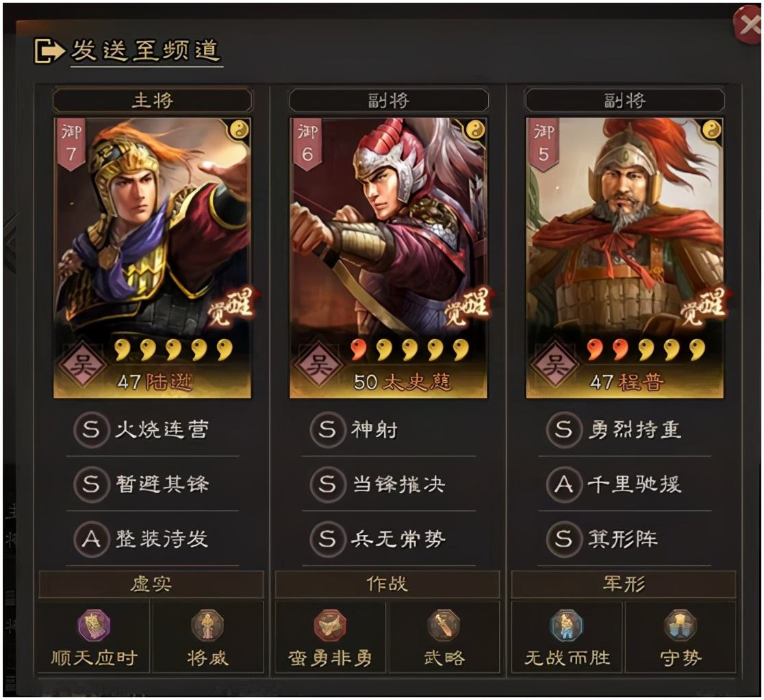Select the 武略 talent icon
Viewport: 764px width, 700px height.
click(x=444, y=625)
